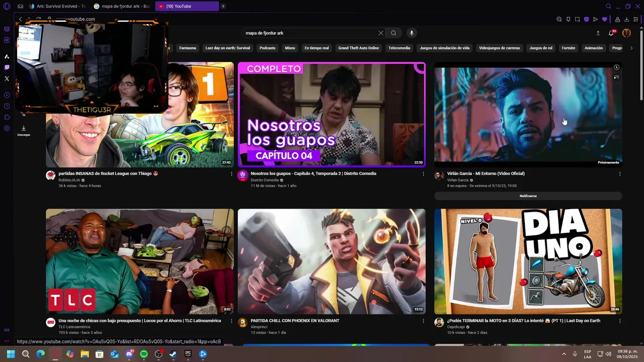Open more options for Rocket League video
This screenshot has width=644, height=362.
click(x=231, y=174)
